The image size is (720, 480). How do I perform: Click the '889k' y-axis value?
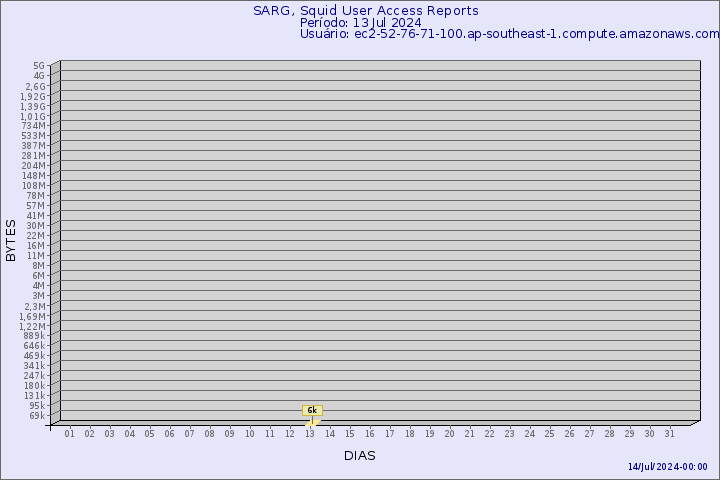click(x=34, y=335)
